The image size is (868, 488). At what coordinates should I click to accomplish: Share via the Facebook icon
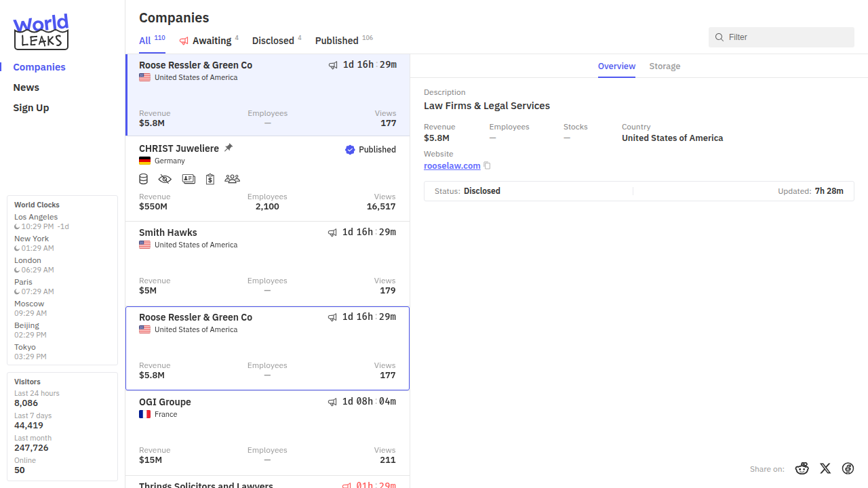click(x=848, y=468)
